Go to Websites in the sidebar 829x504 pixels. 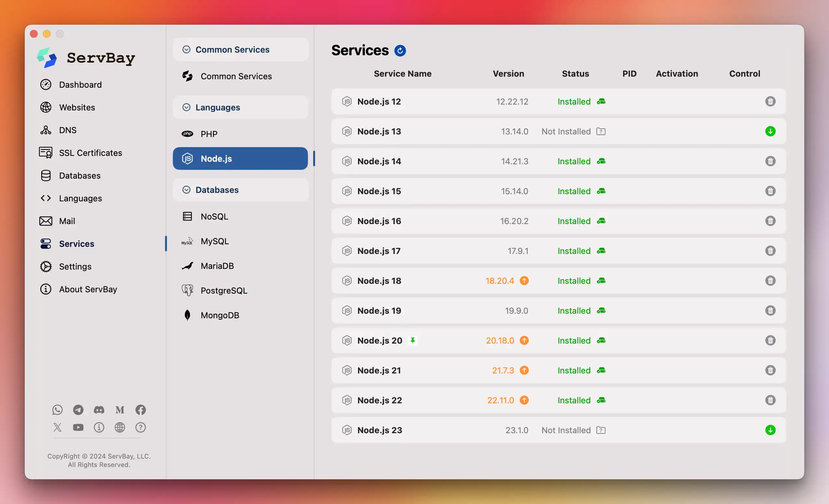[68, 107]
